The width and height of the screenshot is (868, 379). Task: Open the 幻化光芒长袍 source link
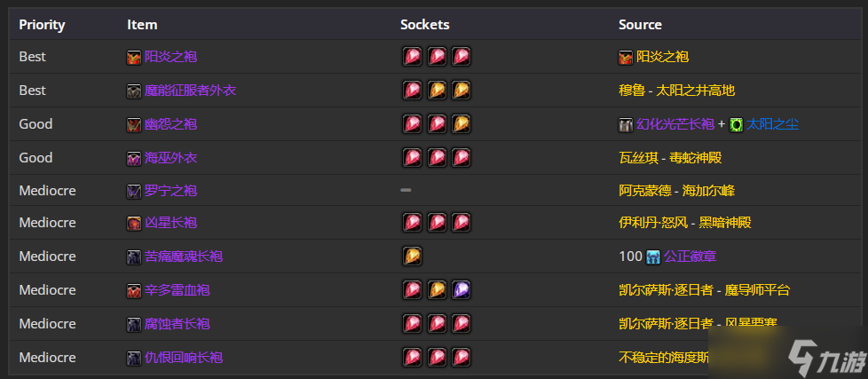[x=675, y=124]
